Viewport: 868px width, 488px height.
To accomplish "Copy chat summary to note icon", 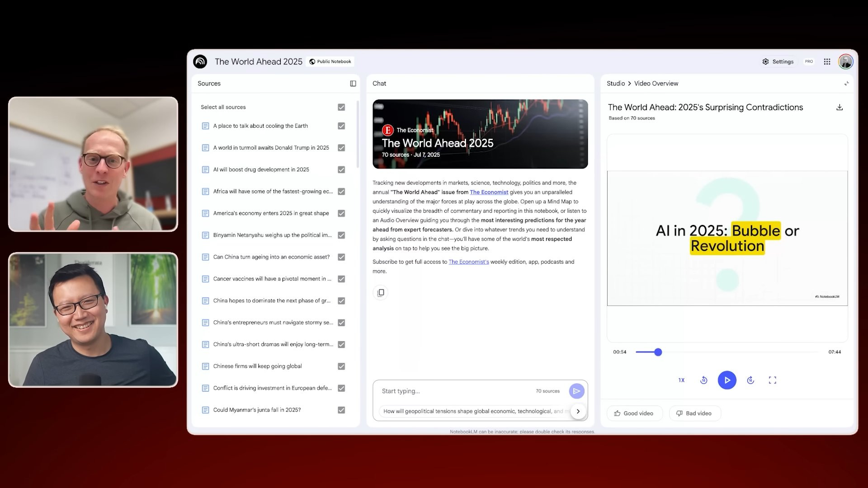I will tap(381, 293).
